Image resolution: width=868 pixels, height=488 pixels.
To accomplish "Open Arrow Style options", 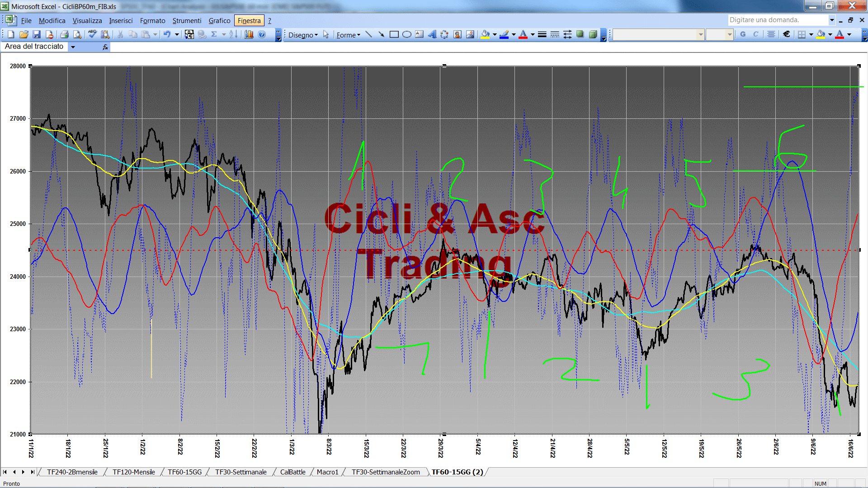I will coord(567,34).
